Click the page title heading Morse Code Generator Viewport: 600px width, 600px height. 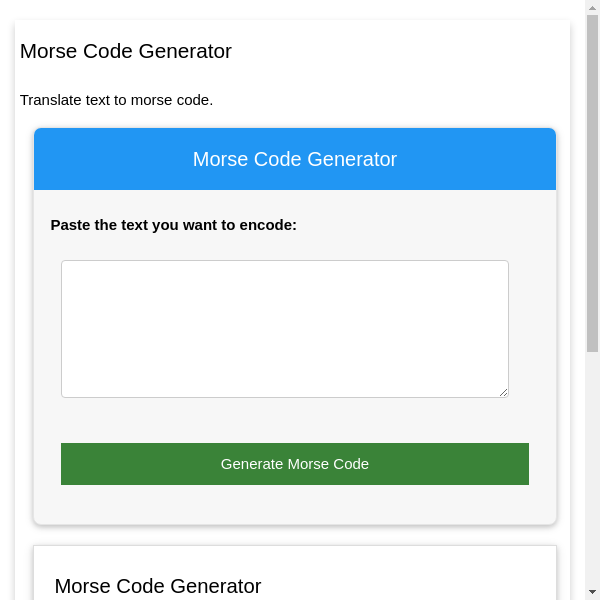pyautogui.click(x=126, y=51)
